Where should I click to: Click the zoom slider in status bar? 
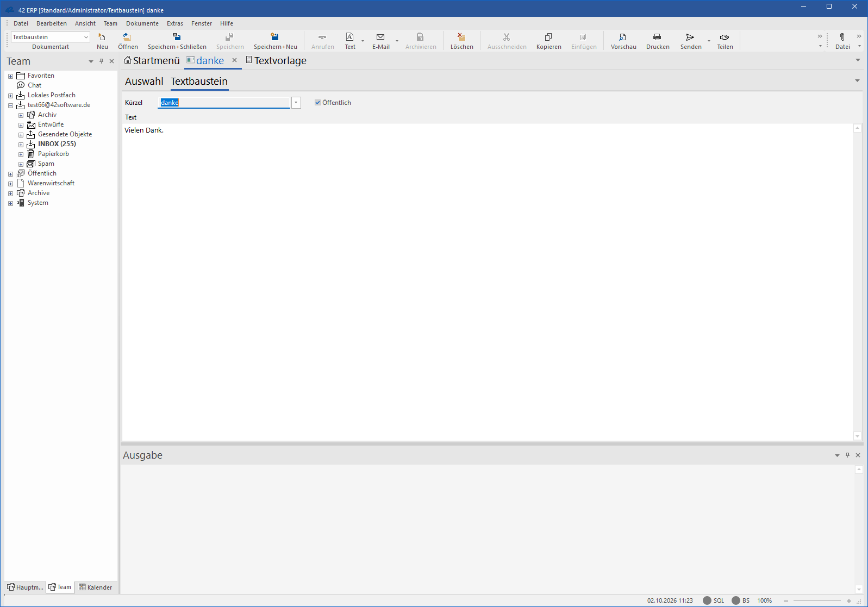[x=817, y=600]
